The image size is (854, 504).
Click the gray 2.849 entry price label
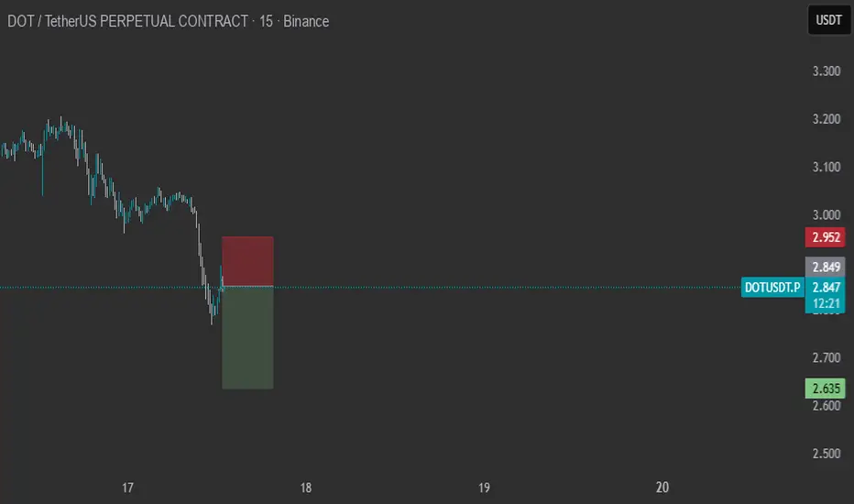pyautogui.click(x=826, y=267)
